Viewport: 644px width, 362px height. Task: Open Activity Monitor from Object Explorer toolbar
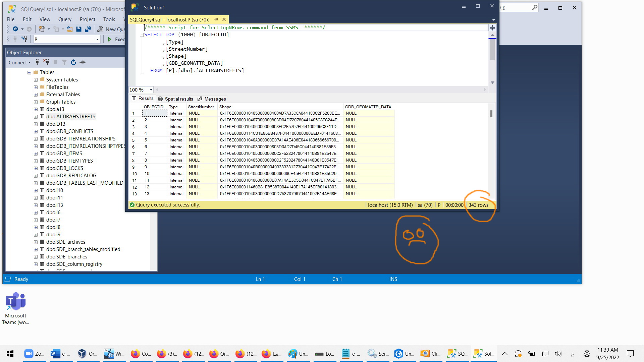tap(83, 62)
